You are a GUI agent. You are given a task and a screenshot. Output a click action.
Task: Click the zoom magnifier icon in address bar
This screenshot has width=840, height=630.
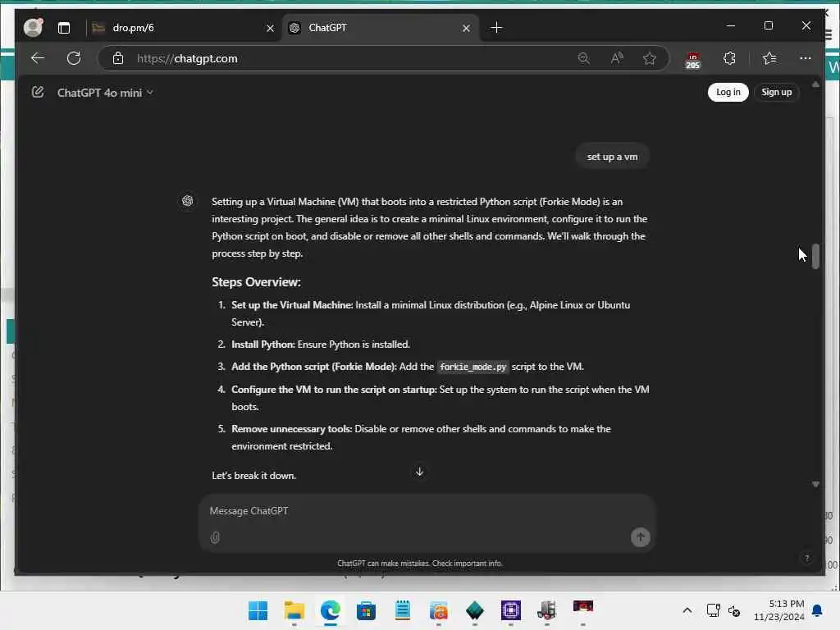click(x=584, y=58)
